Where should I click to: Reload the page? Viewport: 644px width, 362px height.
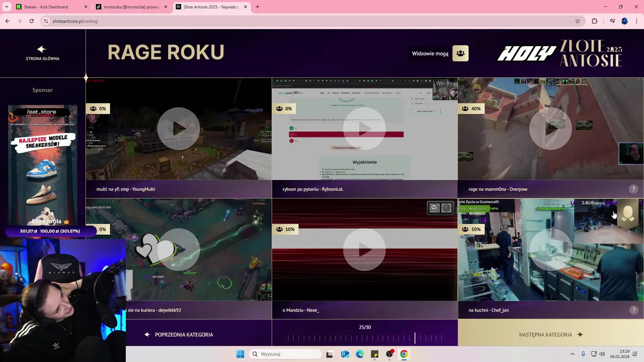31,21
